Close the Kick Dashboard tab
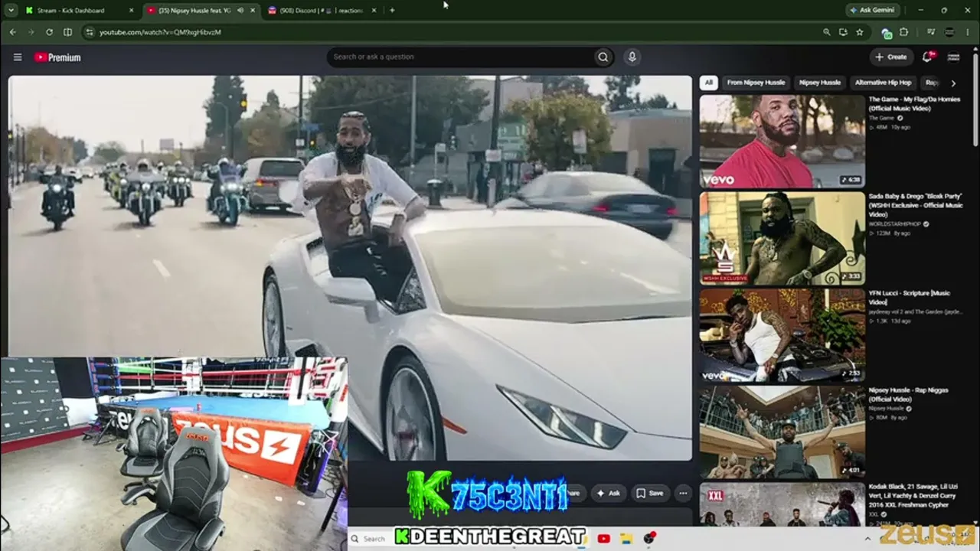This screenshot has width=980, height=551. click(x=131, y=11)
